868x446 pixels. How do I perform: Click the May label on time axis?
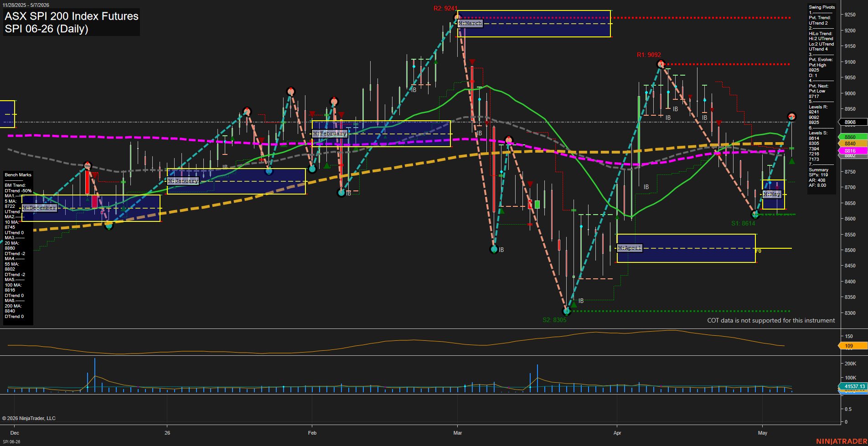tap(763, 433)
